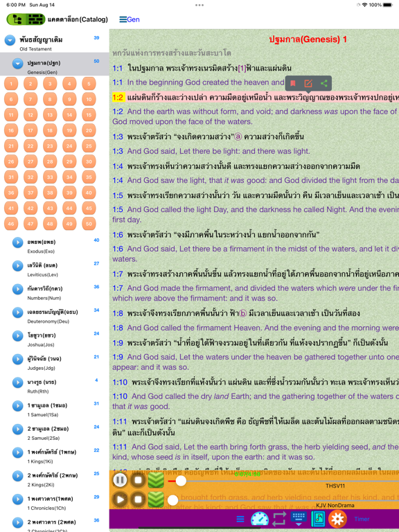Open Genesis chapter 24
Image resolution: width=399 pixels, height=532 pixels.
pyautogui.click(x=69, y=146)
